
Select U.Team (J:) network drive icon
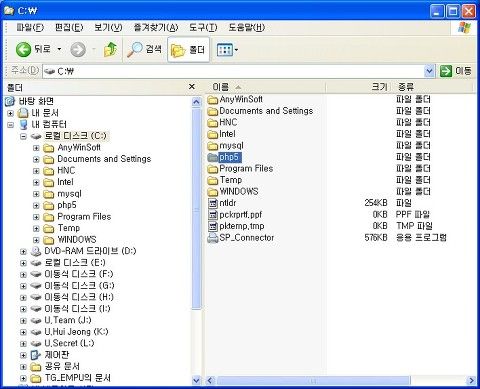(x=36, y=321)
